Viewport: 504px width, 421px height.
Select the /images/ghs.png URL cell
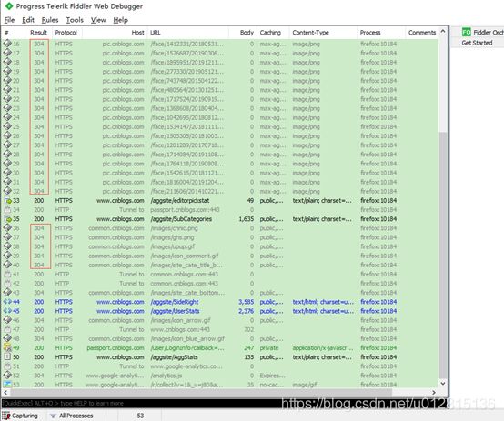click(172, 237)
